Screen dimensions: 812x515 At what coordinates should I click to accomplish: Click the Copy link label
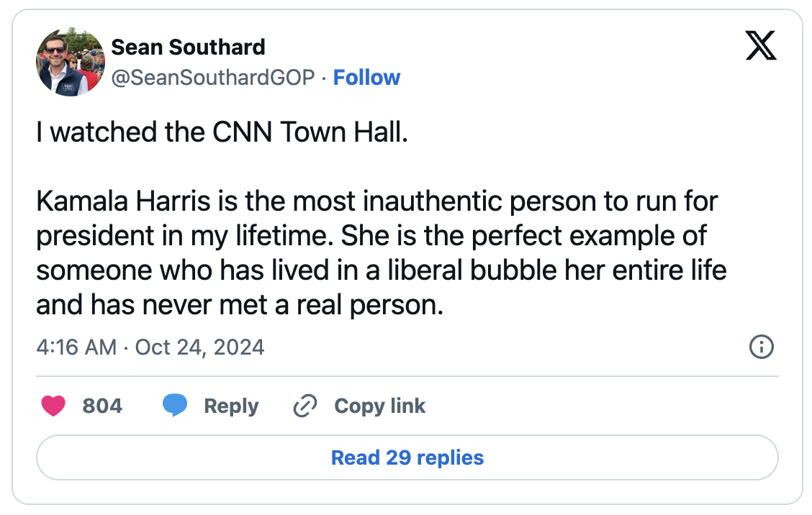pyautogui.click(x=379, y=406)
